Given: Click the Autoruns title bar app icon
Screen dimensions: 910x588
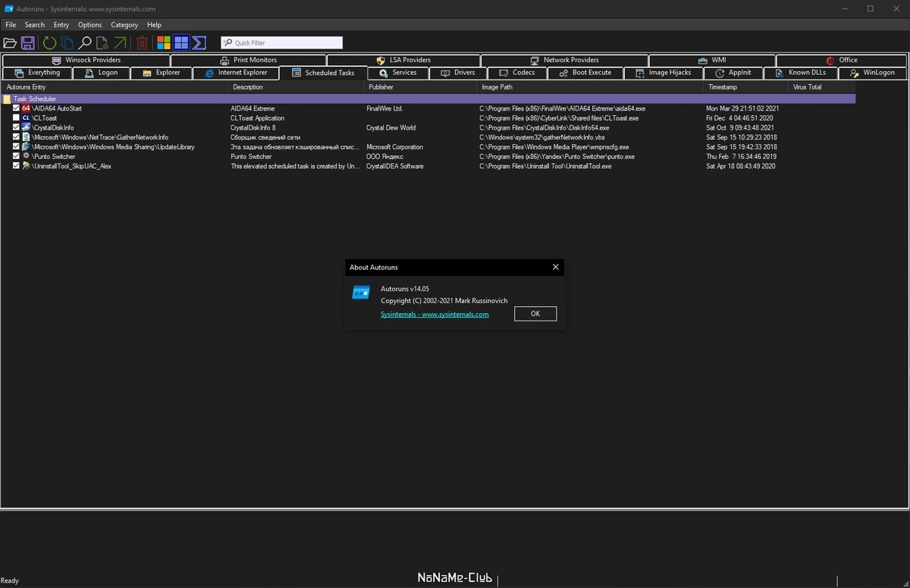Looking at the screenshot, I should coord(8,9).
